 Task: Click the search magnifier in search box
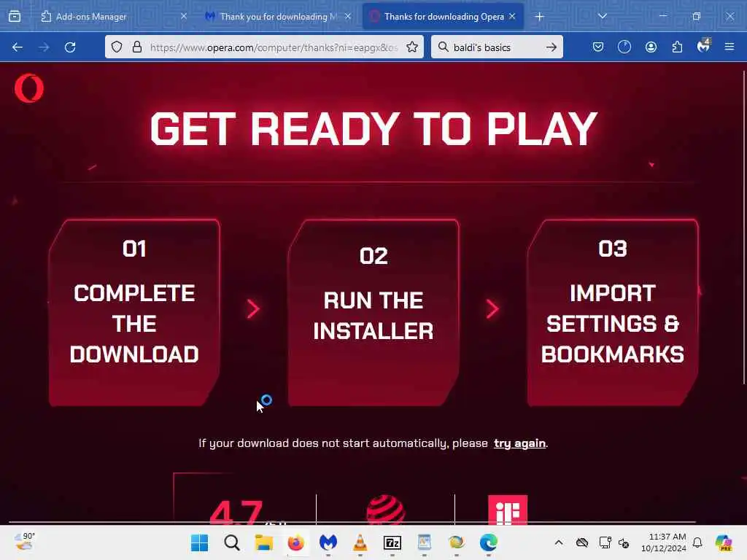(x=443, y=47)
